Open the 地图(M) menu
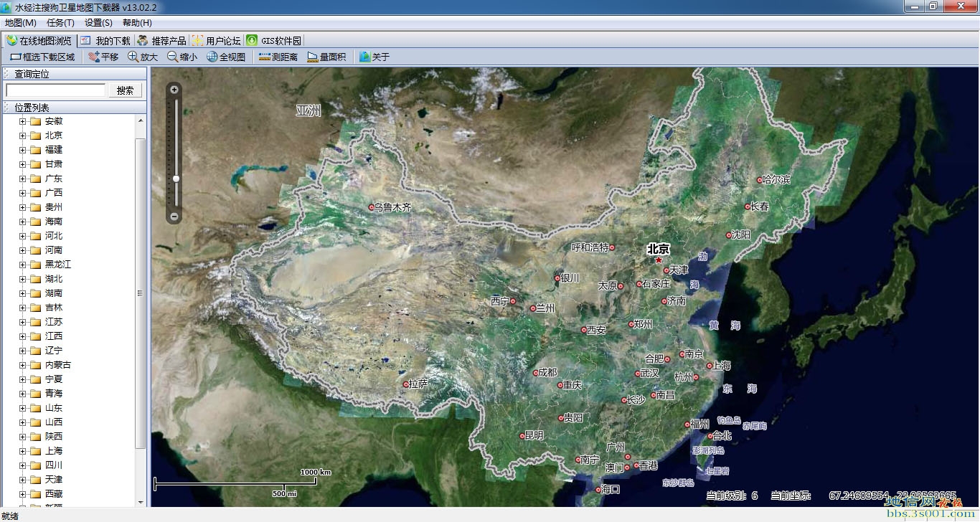The image size is (980, 522). [x=20, y=23]
